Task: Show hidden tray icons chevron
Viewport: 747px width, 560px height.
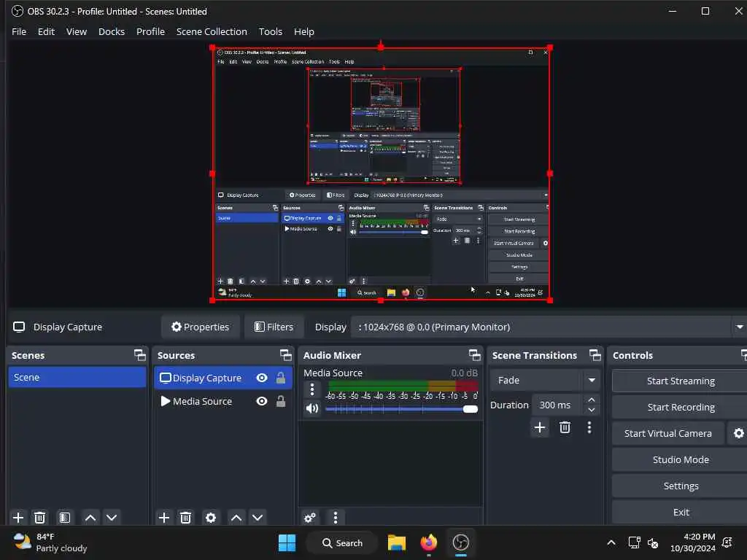Action: point(611,542)
